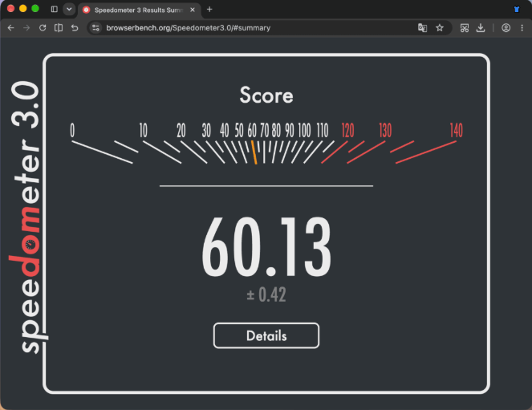The width and height of the screenshot is (532, 410).
Task: Click the red 120 gauge label
Action: [347, 130]
